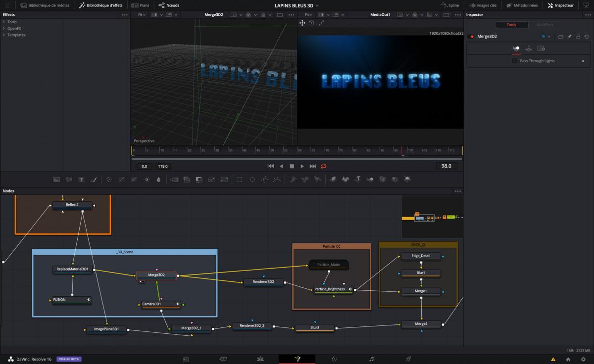The width and height of the screenshot is (594, 364).
Task: Switch to Inspector Modifiers tab
Action: pos(545,25)
